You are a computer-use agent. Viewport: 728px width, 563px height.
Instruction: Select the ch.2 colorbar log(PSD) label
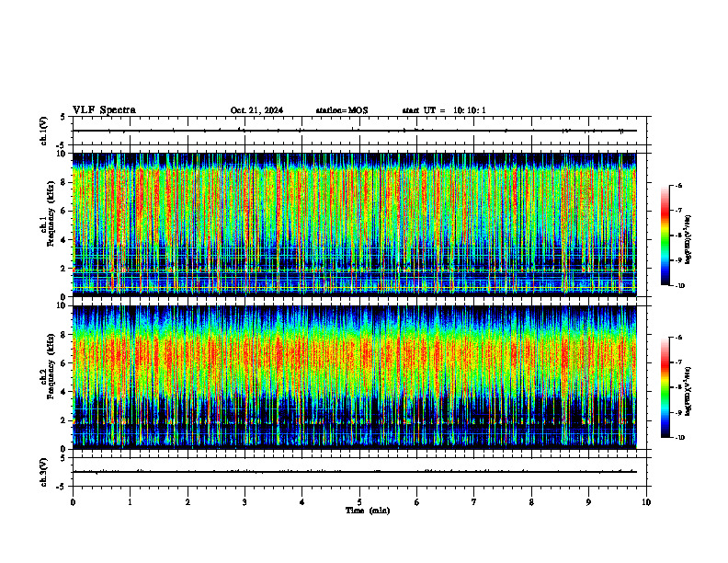pos(688,391)
